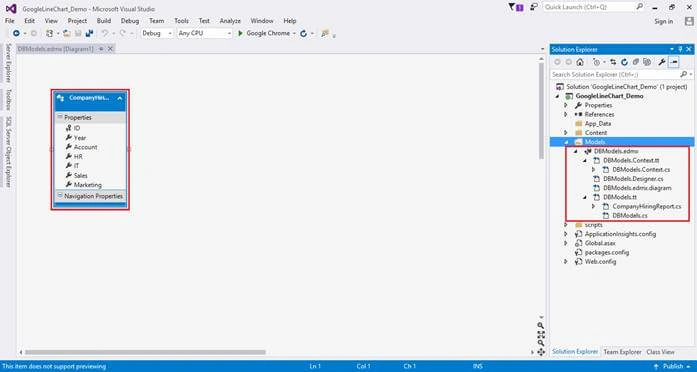This screenshot has height=372, width=697.
Task: Click Home icon in Solution Explorer toolbar
Action: [x=580, y=62]
